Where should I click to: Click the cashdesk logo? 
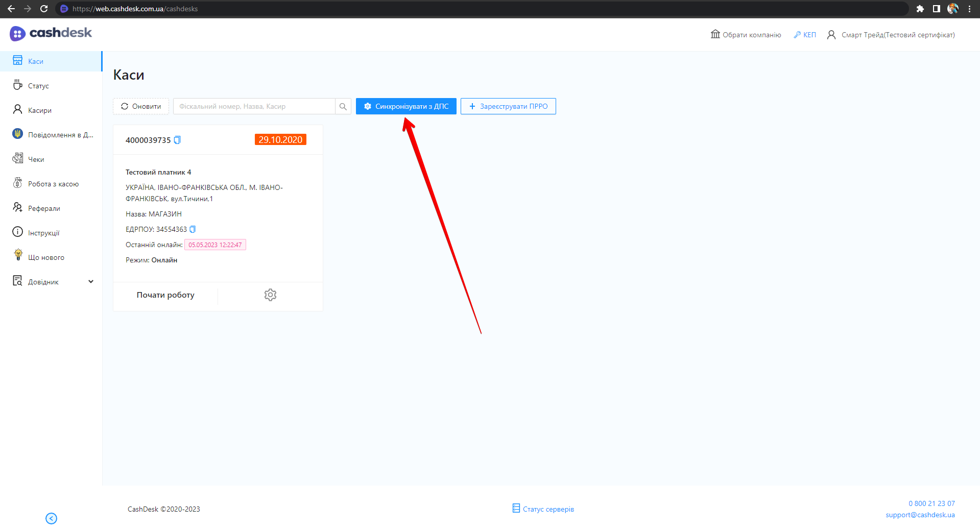51,33
